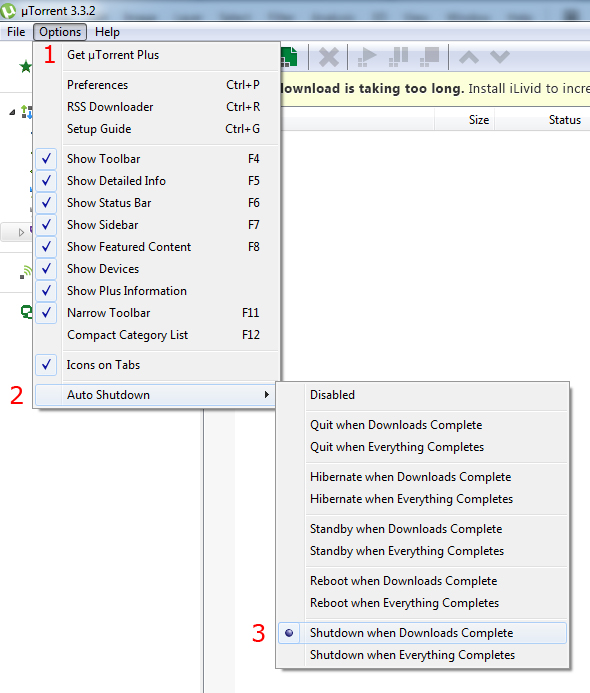Select Hibernate when Downloads Complete
The image size is (590, 693).
422,477
